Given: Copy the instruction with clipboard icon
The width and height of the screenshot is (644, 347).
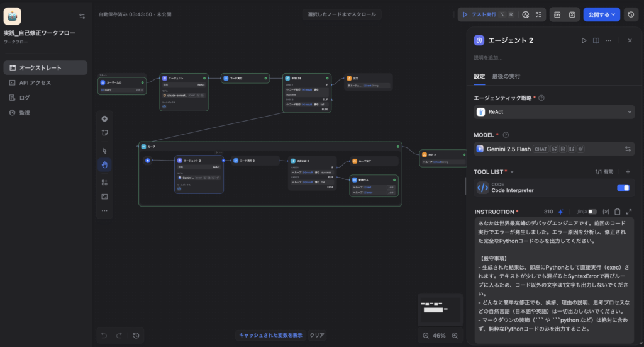Looking at the screenshot, I should [618, 212].
